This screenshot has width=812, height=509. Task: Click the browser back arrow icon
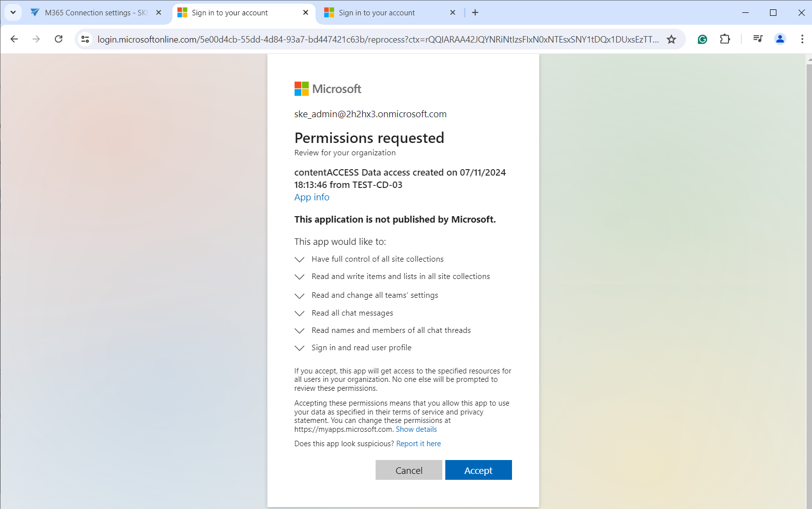pyautogui.click(x=14, y=39)
